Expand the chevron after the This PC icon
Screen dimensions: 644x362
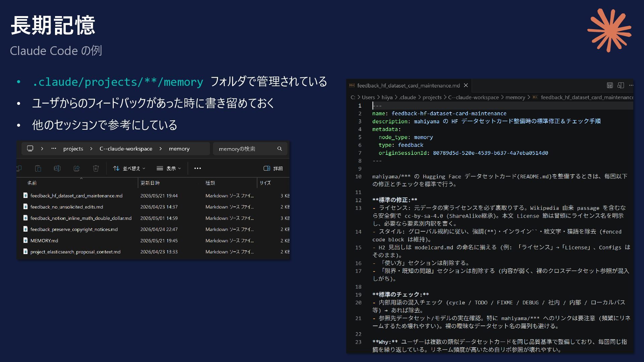coord(42,148)
